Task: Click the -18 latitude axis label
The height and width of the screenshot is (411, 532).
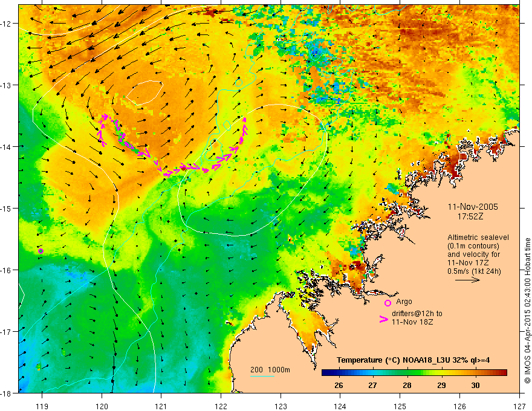Action: (x=6, y=393)
